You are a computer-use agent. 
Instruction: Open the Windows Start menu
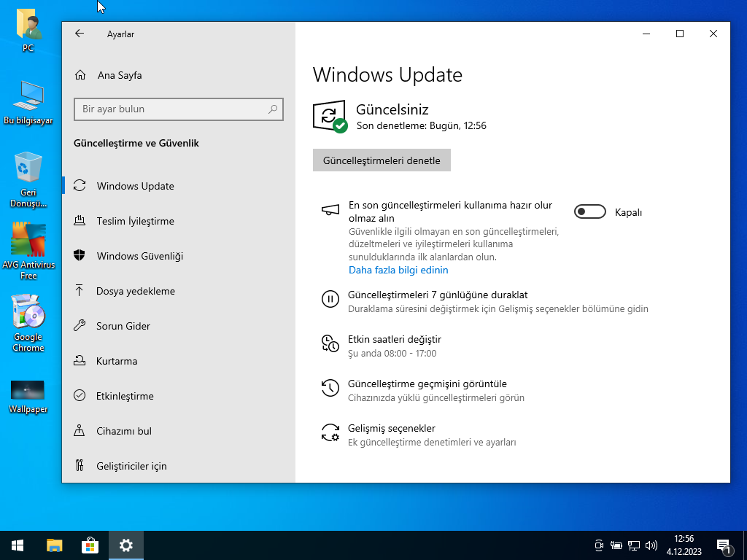click(x=18, y=545)
